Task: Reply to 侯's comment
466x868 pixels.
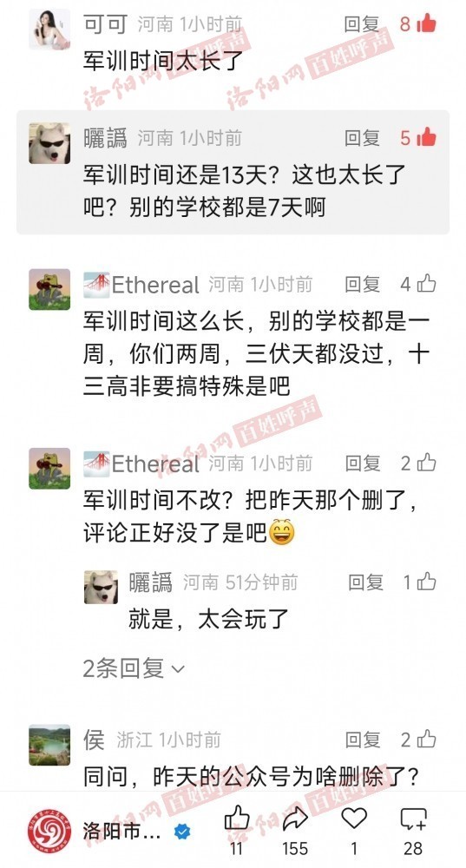Action: point(363,739)
